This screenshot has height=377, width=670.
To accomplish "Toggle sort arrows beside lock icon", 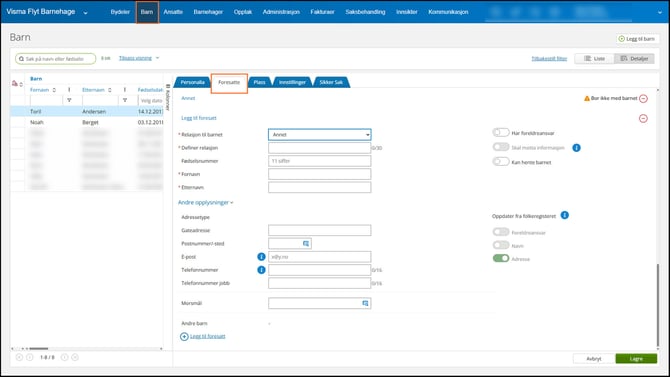I will click(21, 84).
